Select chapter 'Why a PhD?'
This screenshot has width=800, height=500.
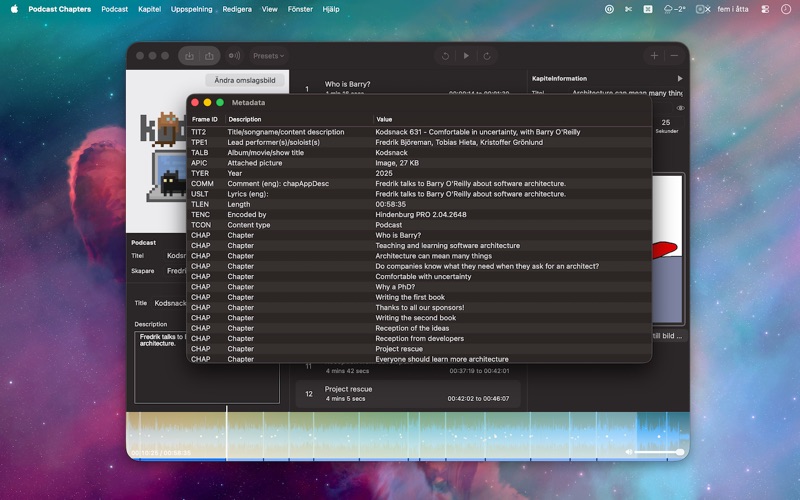(x=395, y=287)
